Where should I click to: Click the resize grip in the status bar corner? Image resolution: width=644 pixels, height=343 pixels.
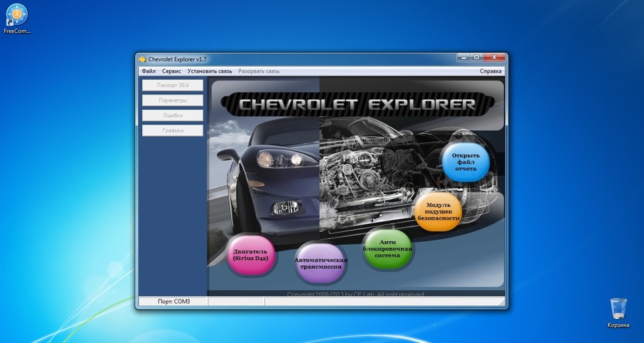502,302
